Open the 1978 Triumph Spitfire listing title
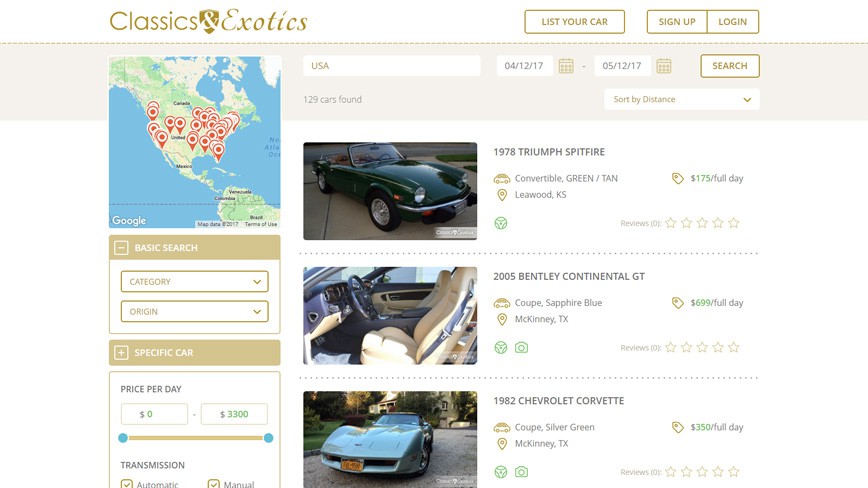The width and height of the screenshot is (868, 488). pyautogui.click(x=549, y=152)
